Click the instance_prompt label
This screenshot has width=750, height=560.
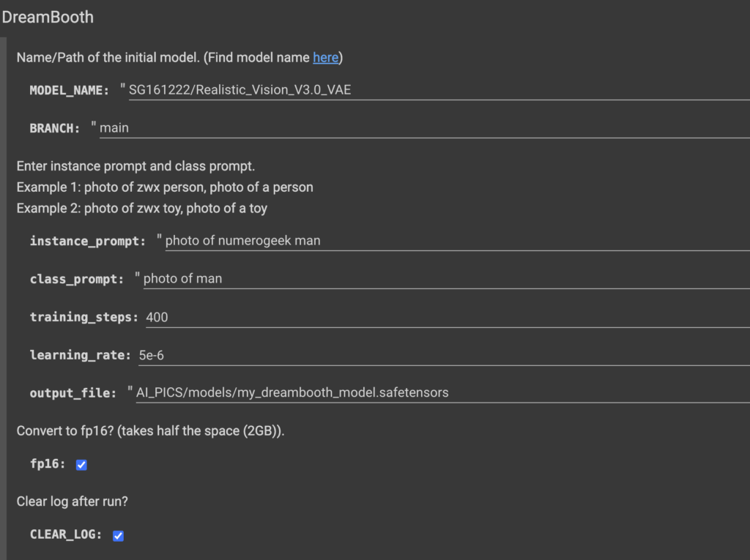point(88,241)
